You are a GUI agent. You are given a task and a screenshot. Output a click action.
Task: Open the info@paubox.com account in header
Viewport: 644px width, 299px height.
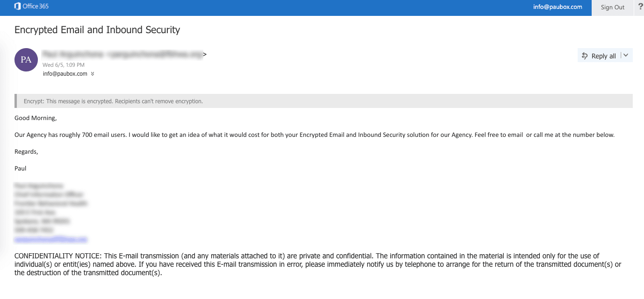[x=558, y=7]
